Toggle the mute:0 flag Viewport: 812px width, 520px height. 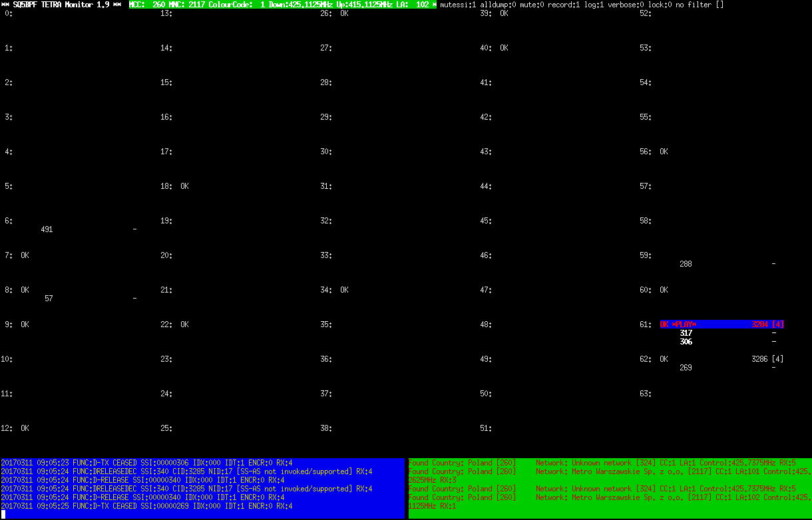(x=532, y=5)
